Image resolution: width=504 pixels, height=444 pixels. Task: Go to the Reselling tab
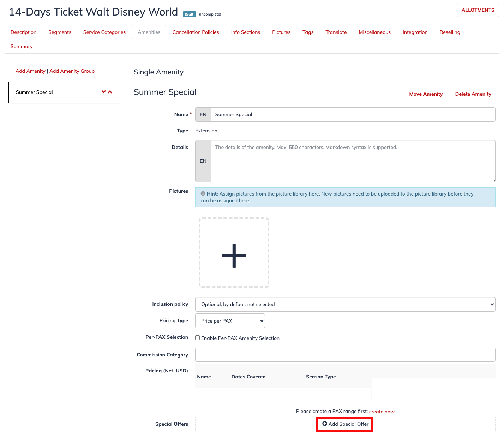(x=450, y=32)
